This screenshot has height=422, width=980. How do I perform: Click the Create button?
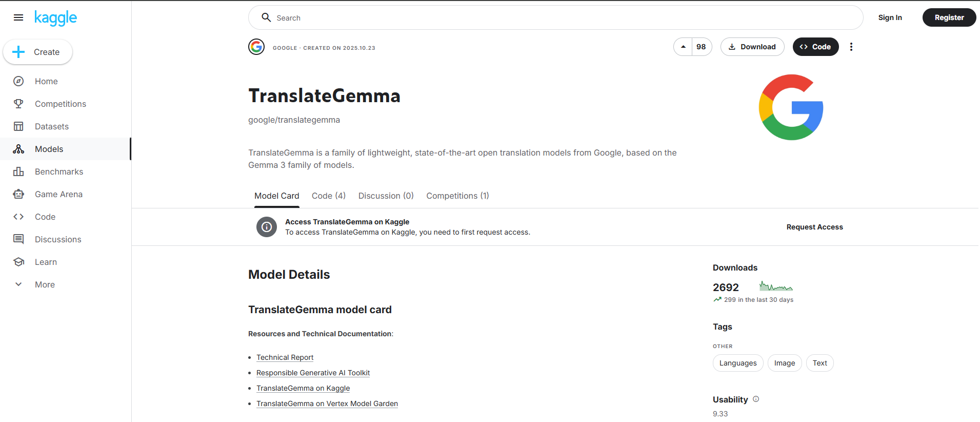pos(38,52)
